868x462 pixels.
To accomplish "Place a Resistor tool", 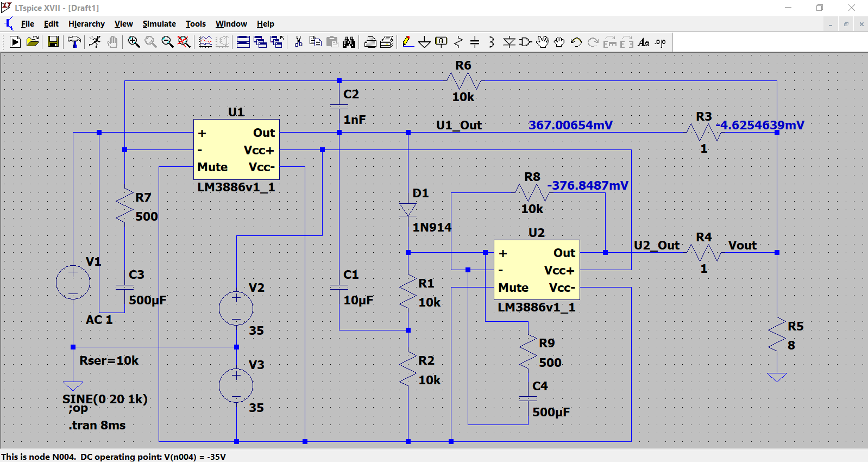I will (x=458, y=42).
